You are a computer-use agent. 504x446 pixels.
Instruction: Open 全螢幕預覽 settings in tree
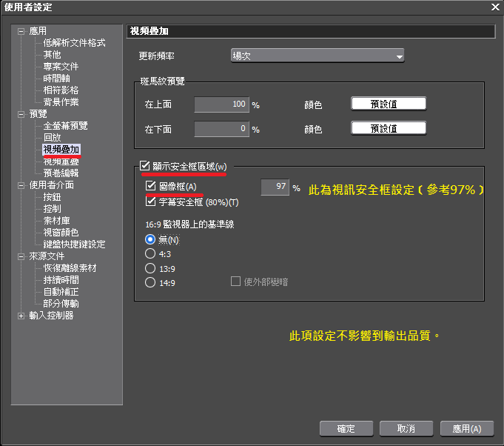coord(65,126)
